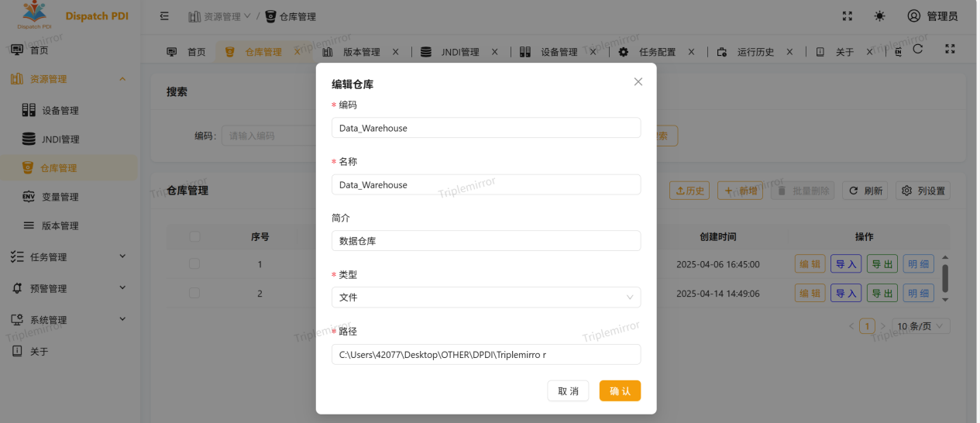Click the 批量删除 button

pyautogui.click(x=802, y=191)
